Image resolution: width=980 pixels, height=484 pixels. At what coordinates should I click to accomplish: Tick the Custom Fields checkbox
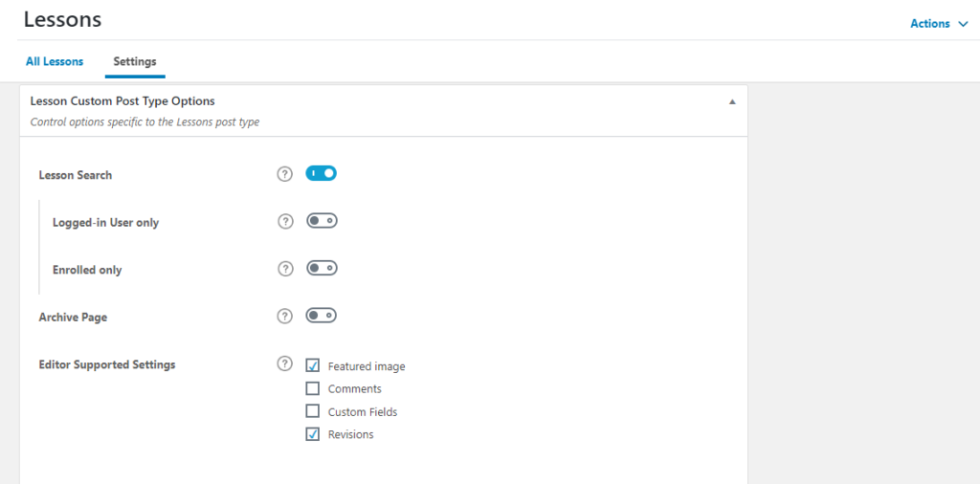pos(313,411)
